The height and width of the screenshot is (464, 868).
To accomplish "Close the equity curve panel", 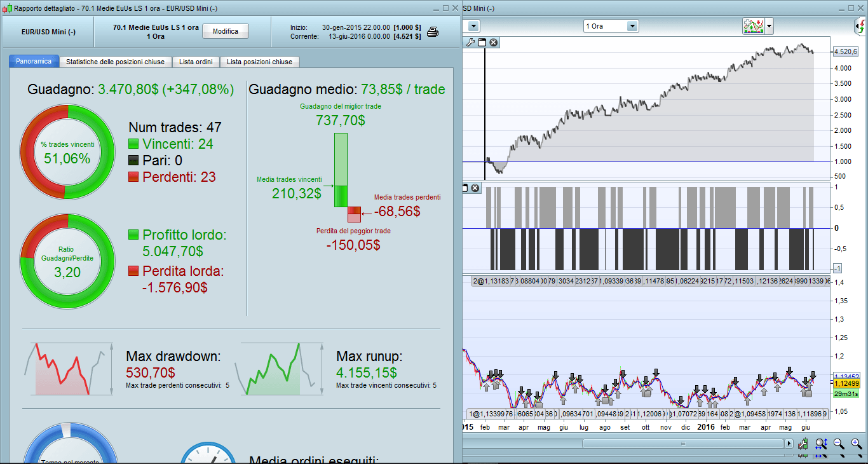I will [x=493, y=43].
